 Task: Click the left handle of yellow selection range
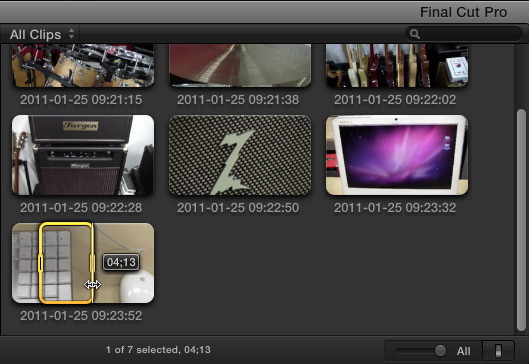(40, 263)
